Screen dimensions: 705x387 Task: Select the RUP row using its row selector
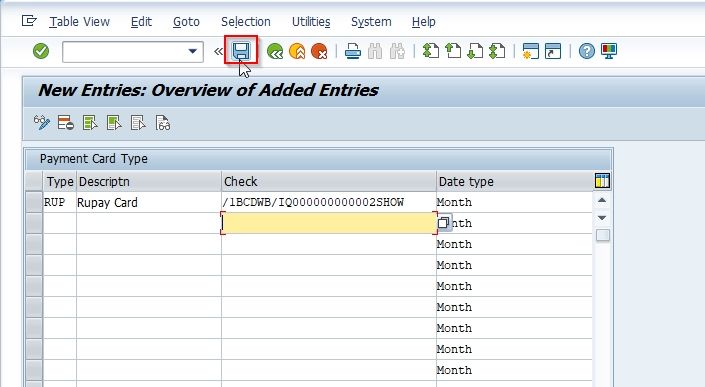pyautogui.click(x=34, y=202)
